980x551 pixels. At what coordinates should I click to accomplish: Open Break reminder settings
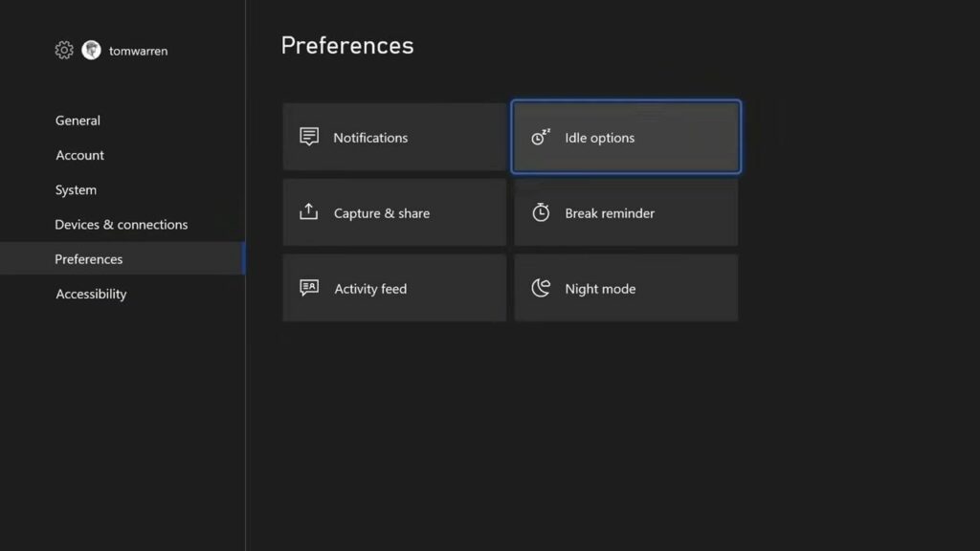point(626,212)
